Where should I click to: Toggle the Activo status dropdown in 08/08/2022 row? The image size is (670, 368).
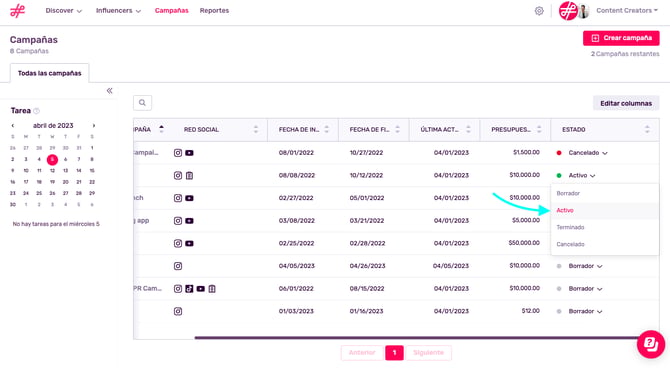(582, 175)
